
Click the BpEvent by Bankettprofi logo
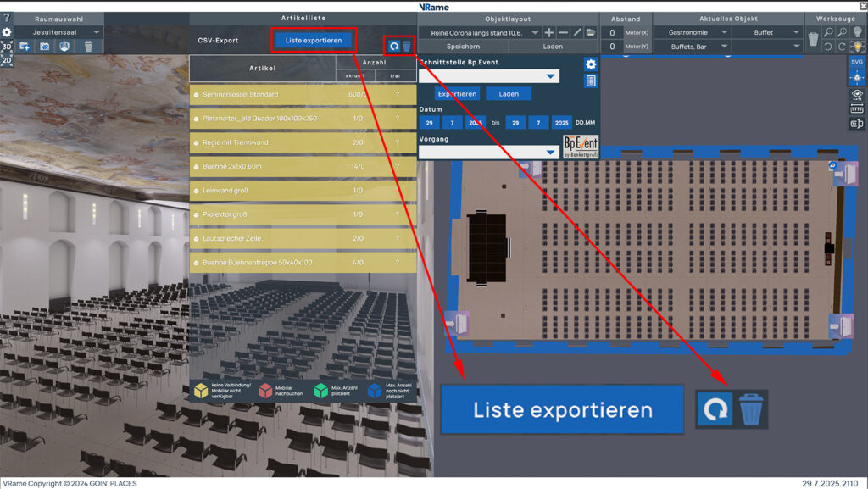coord(581,147)
